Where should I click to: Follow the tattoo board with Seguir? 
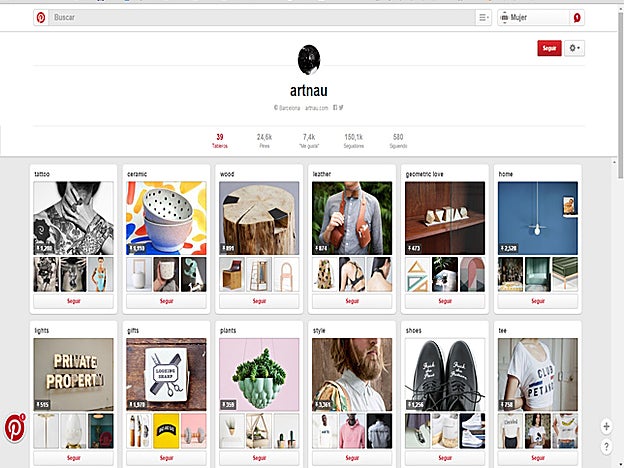[x=73, y=300]
